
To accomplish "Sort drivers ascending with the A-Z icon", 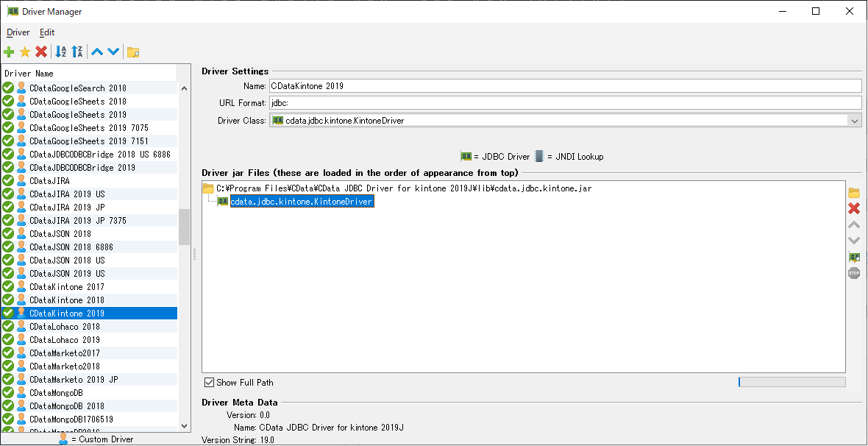I will 61,52.
